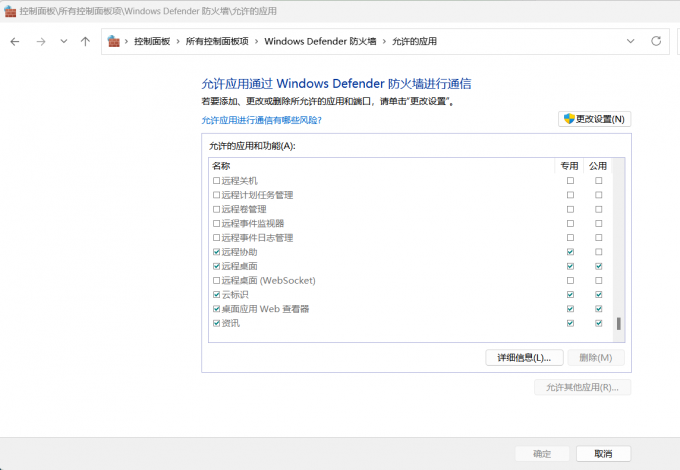Refresh the current control panel page
Viewport: 680px width, 470px height.
pyautogui.click(x=656, y=41)
